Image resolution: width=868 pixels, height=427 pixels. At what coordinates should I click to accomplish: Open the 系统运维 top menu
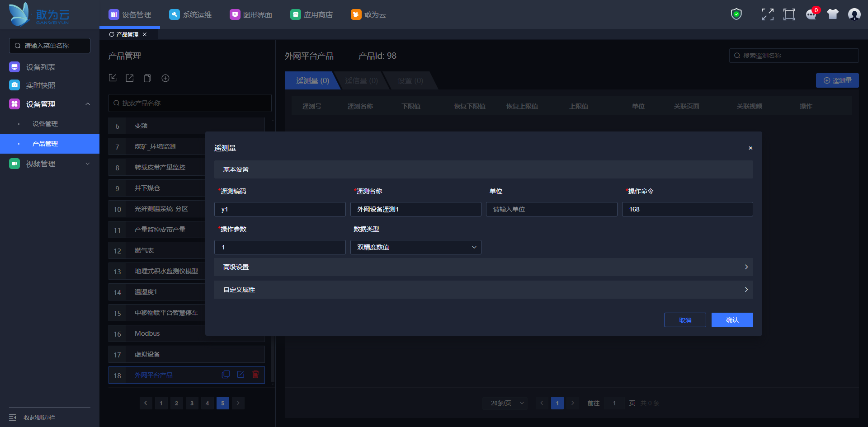click(191, 14)
